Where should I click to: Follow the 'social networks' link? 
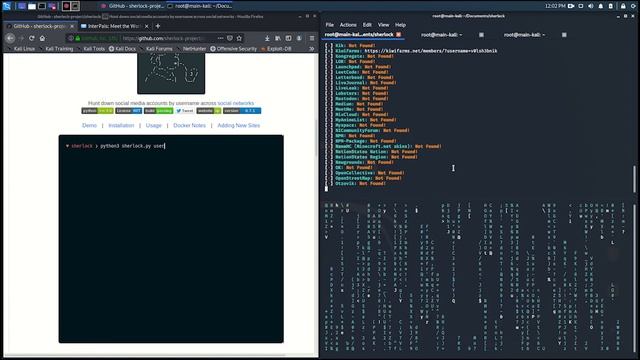coord(236,103)
